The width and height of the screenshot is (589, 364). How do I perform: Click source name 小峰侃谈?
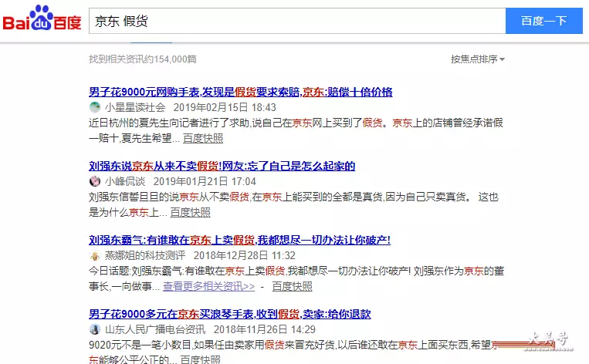125,181
